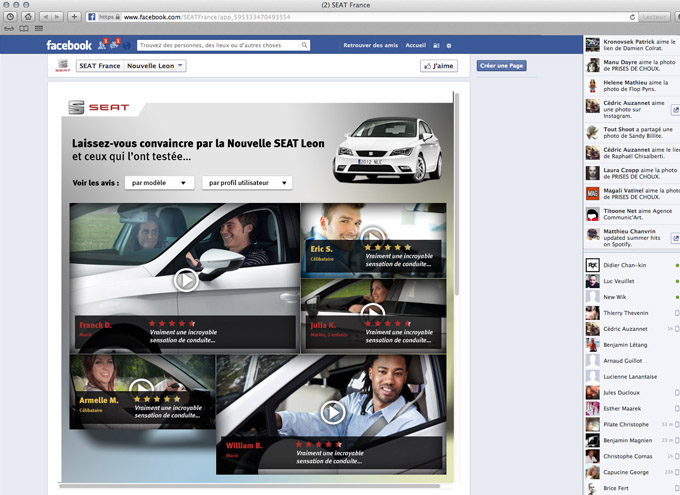Navigate forward with Safari forward arrow

(57, 16)
